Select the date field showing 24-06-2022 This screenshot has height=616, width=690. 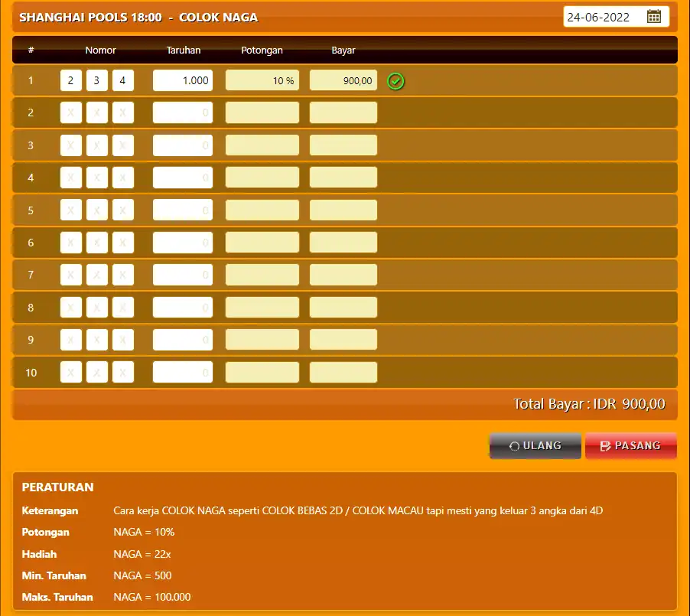pos(616,17)
